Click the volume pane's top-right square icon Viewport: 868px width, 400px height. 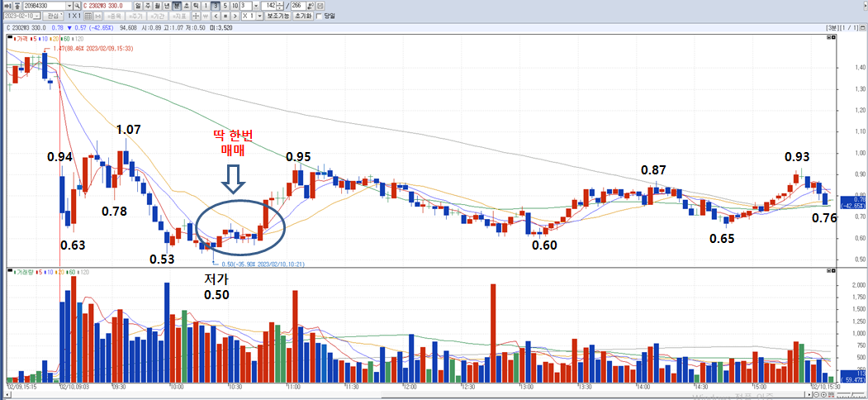pyautogui.click(x=833, y=271)
